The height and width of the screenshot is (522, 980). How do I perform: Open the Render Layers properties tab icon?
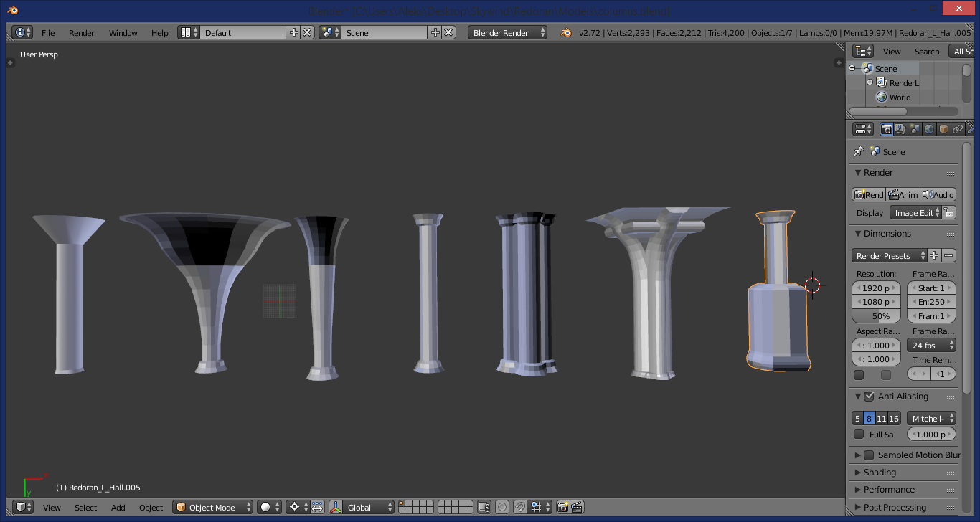(900, 129)
